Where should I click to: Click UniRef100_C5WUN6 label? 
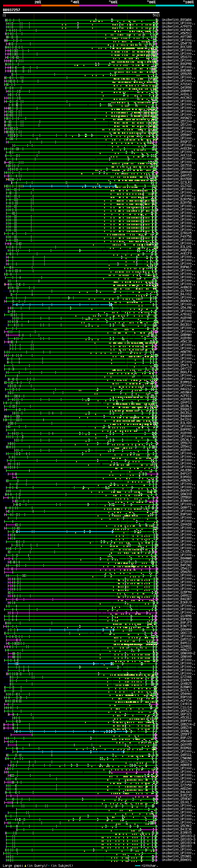point(177,758)
